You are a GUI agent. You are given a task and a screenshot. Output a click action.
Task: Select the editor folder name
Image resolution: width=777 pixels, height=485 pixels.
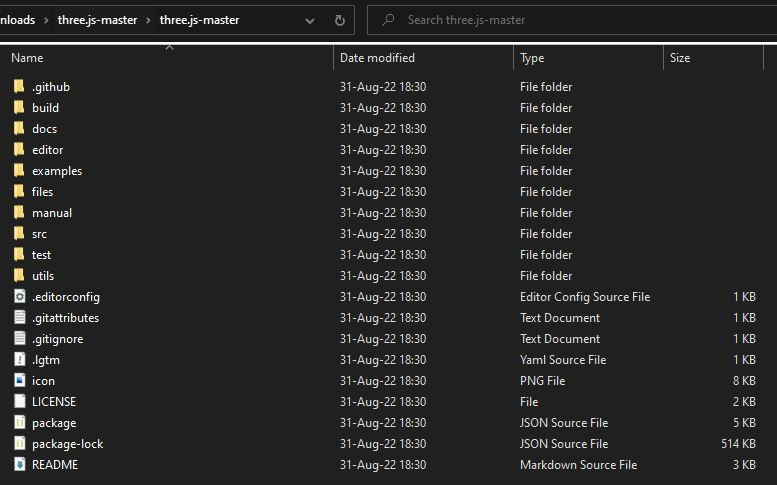(48, 150)
